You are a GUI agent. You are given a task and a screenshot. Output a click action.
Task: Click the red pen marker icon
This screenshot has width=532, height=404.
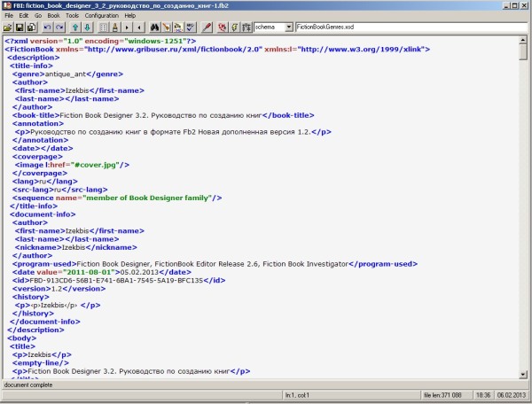[x=207, y=27]
